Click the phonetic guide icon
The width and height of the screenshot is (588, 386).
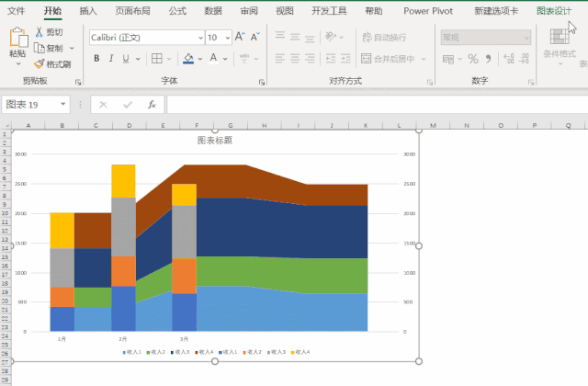[244, 58]
